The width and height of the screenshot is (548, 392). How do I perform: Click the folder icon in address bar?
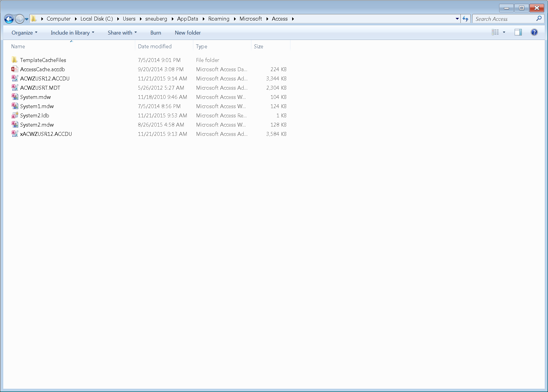tap(34, 19)
